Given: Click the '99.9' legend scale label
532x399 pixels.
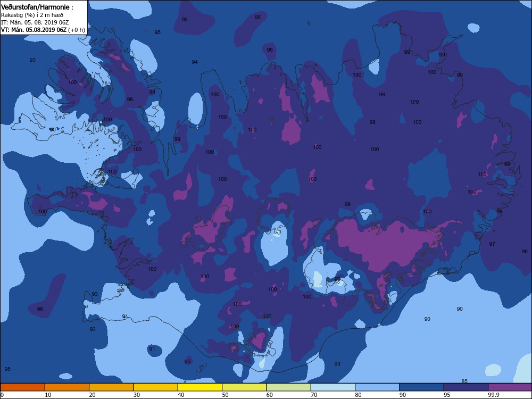Looking at the screenshot, I should pyautogui.click(x=493, y=395).
